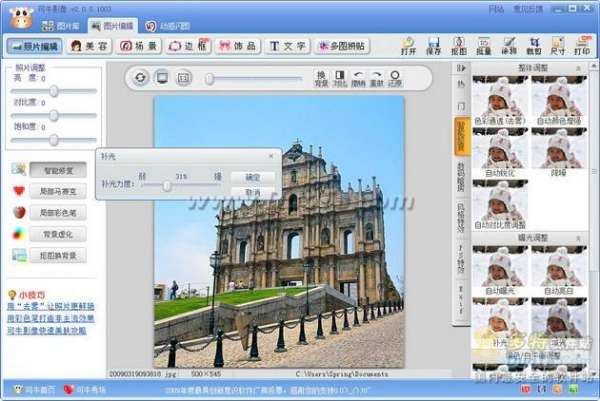The width and height of the screenshot is (600, 401).
Task: Click the colorful blur icon beside 背景虚化
Action: pyautogui.click(x=19, y=233)
